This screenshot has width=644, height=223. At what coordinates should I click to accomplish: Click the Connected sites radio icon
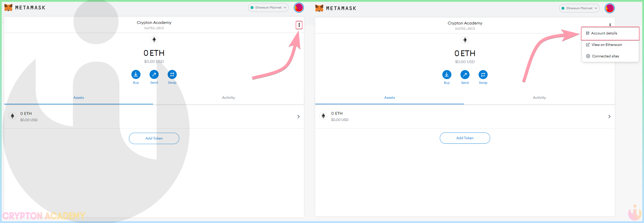pyautogui.click(x=588, y=56)
